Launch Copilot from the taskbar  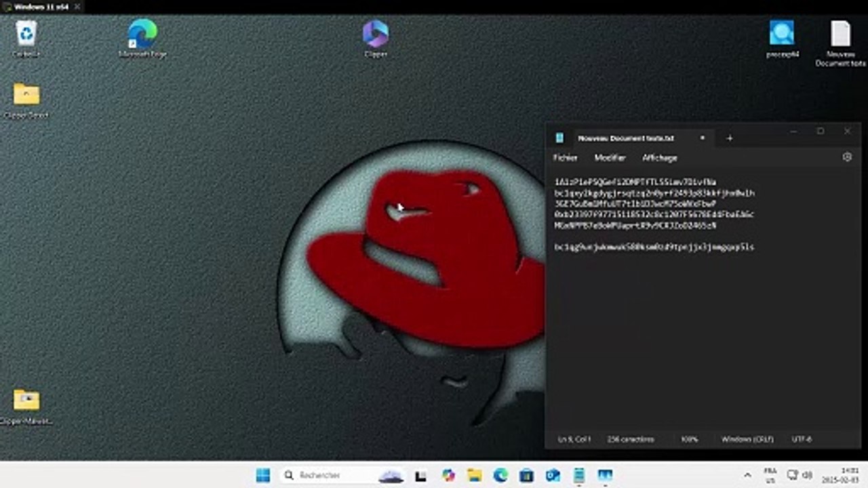click(448, 475)
